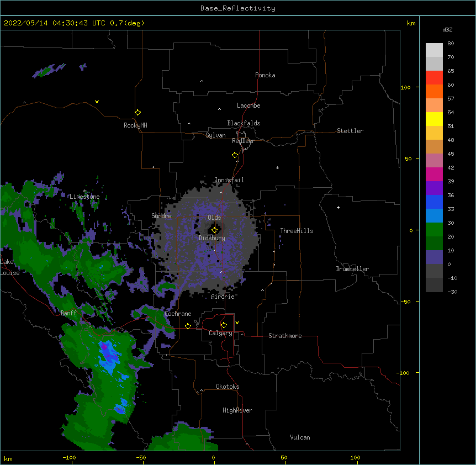Click the Base_Reflectivity title text
Viewport: 476px width, 465px height.
tap(238, 8)
